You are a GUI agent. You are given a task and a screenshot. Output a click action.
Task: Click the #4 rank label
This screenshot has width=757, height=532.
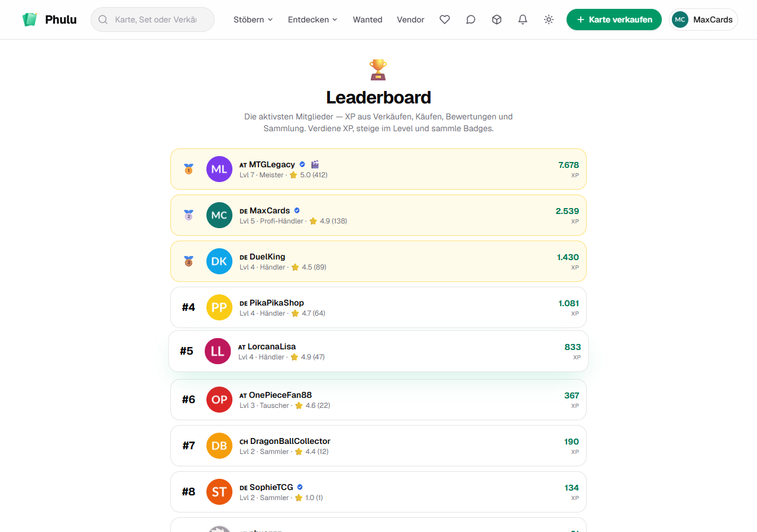click(x=189, y=307)
